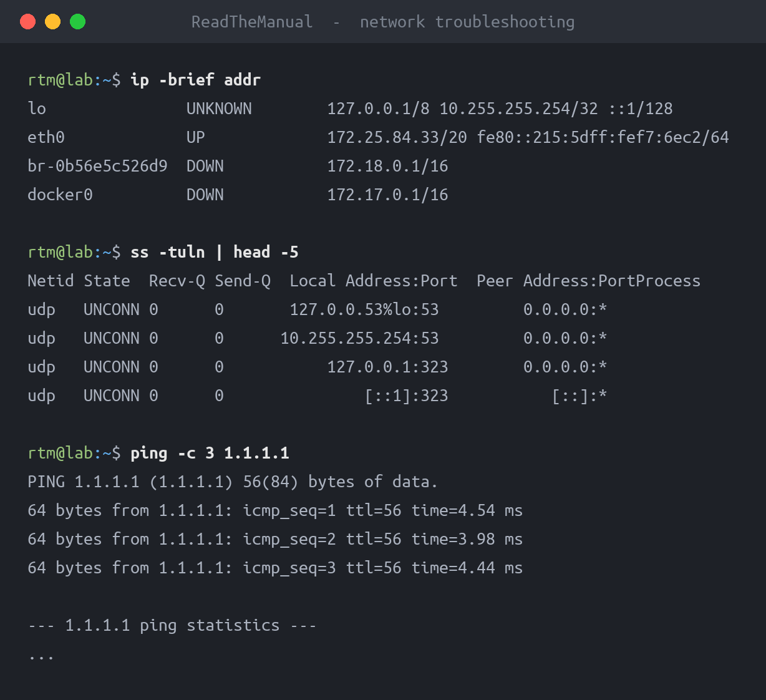Click local address '[::1]:323'
Viewport: 766px width, 700px height.
(x=406, y=396)
